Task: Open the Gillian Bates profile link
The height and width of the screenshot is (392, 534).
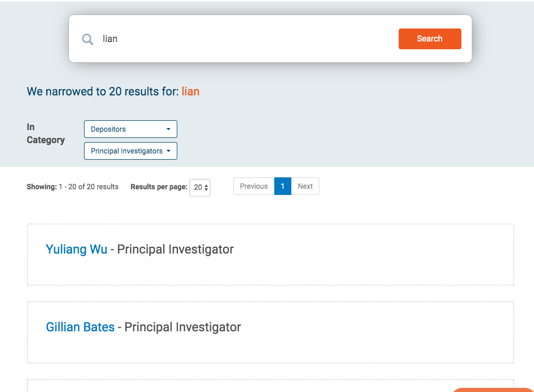Action: pos(80,327)
